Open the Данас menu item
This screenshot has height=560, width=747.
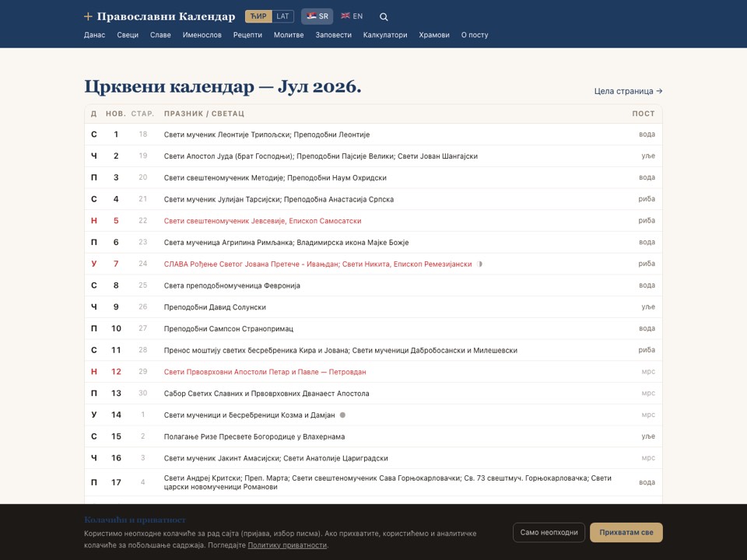point(94,35)
